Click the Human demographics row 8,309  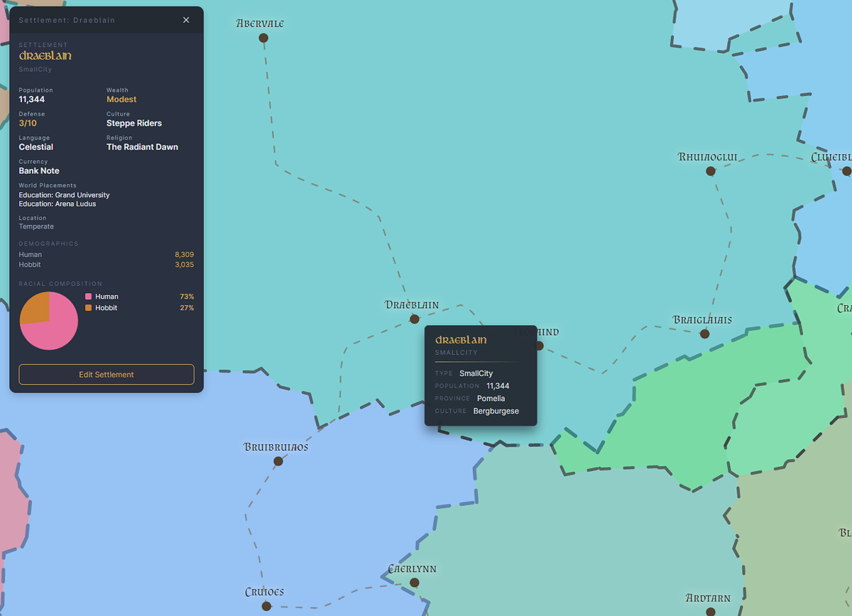click(x=106, y=254)
